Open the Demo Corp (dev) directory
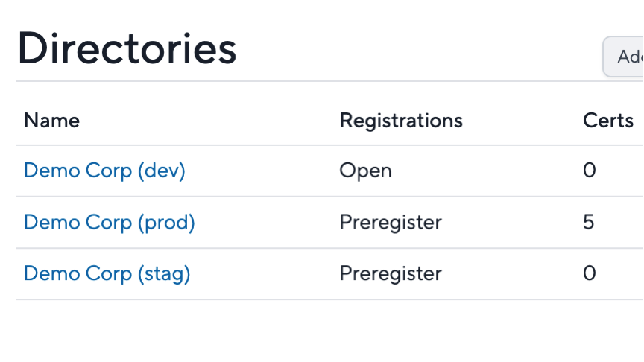Screen dimensions: 644x362 click(105, 171)
